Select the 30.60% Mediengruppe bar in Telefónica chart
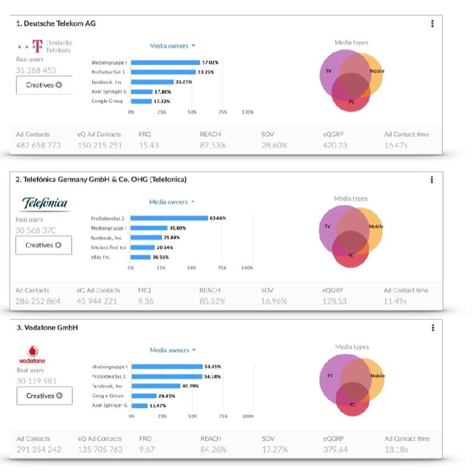Viewport: 476px width, 476px height. point(149,228)
